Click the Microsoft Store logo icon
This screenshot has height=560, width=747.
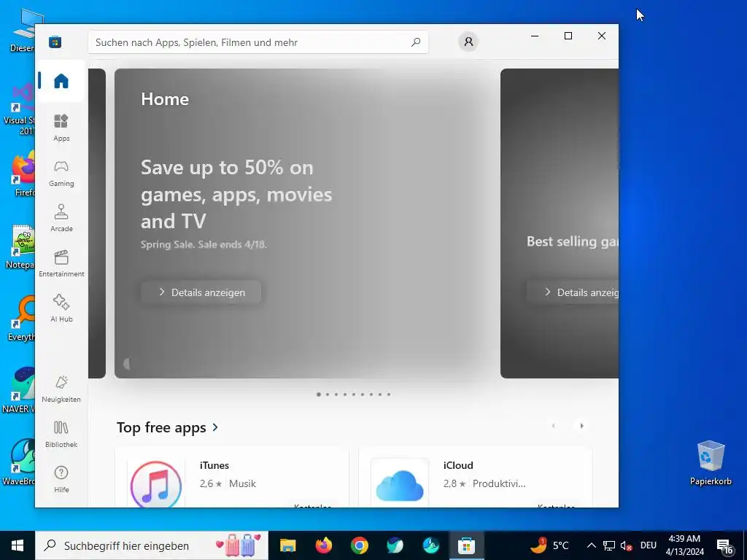coord(55,42)
